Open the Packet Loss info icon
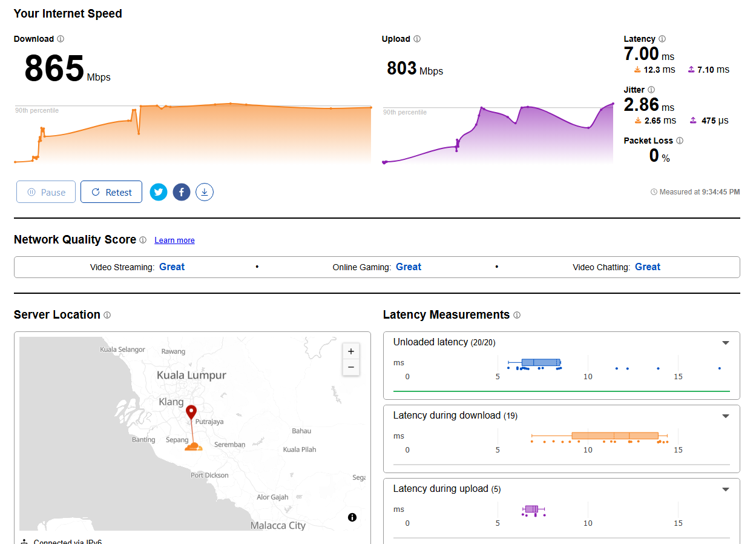This screenshot has height=544, width=756. 680,141
